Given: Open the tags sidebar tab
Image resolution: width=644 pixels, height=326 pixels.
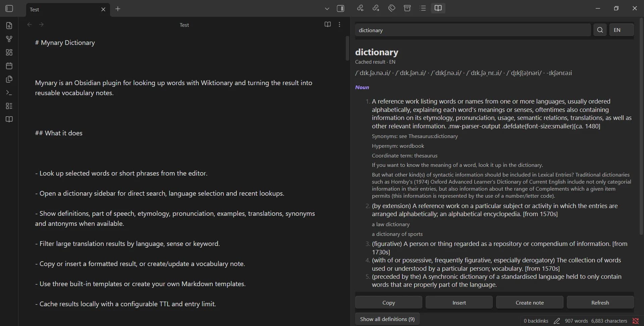Looking at the screenshot, I should coord(392,8).
